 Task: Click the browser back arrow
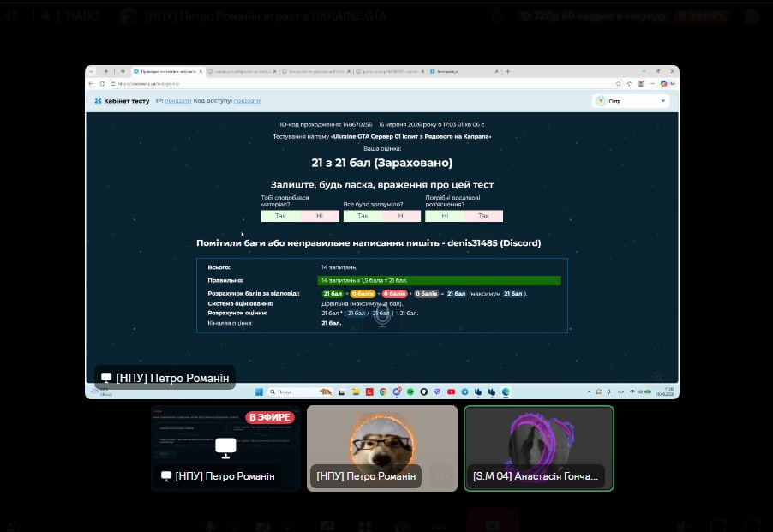[91, 84]
